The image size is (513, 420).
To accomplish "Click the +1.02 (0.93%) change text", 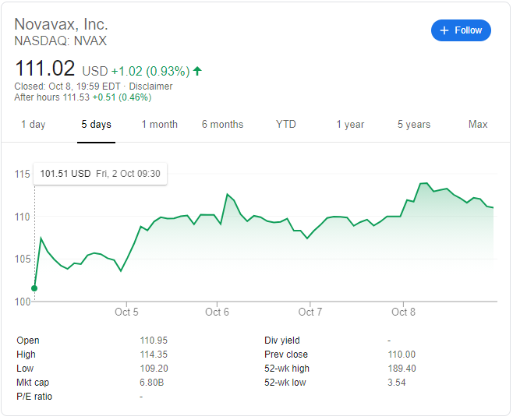I will (150, 71).
